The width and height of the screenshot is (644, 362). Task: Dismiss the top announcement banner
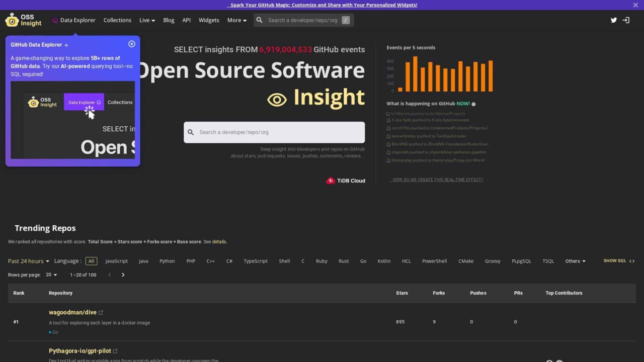coord(635,5)
